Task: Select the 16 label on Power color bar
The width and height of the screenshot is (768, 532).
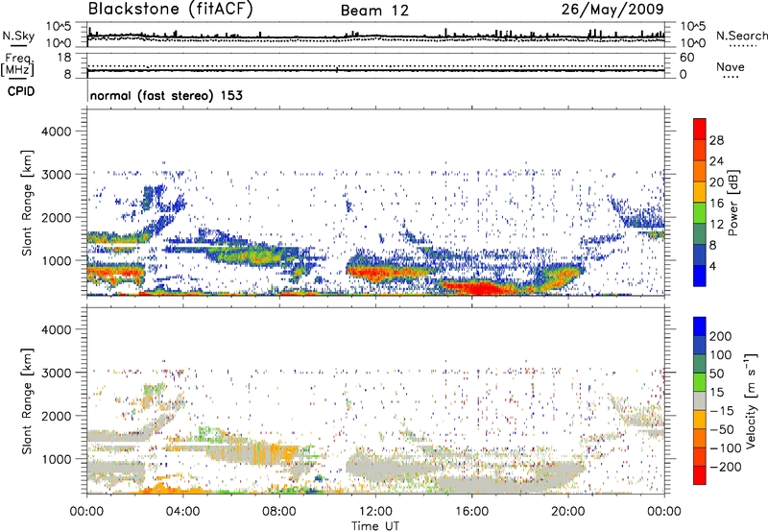Action: [x=716, y=204]
